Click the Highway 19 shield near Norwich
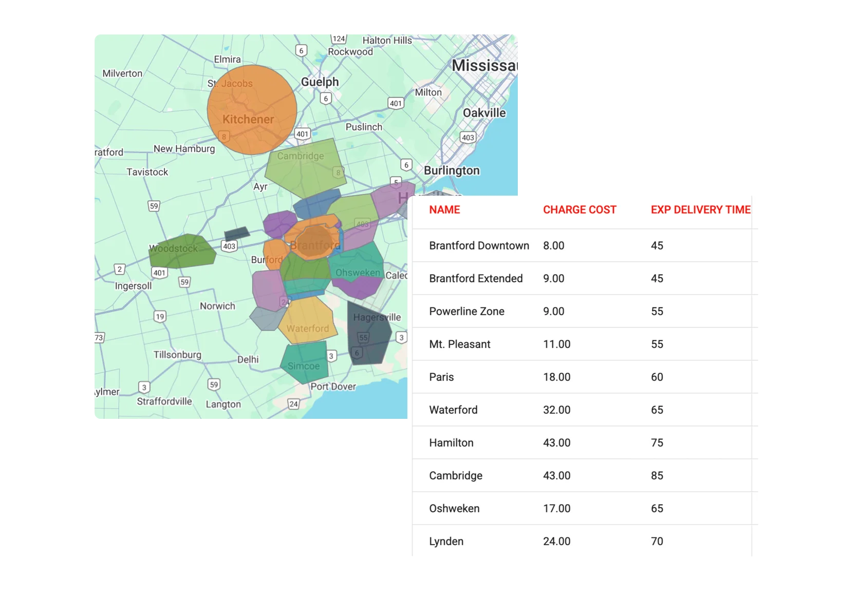Image resolution: width=861 pixels, height=616 pixels. [160, 316]
